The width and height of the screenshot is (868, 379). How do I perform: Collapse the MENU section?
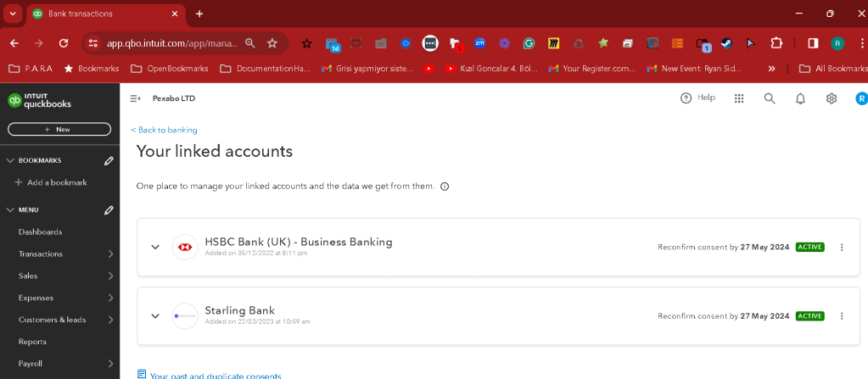tap(10, 210)
